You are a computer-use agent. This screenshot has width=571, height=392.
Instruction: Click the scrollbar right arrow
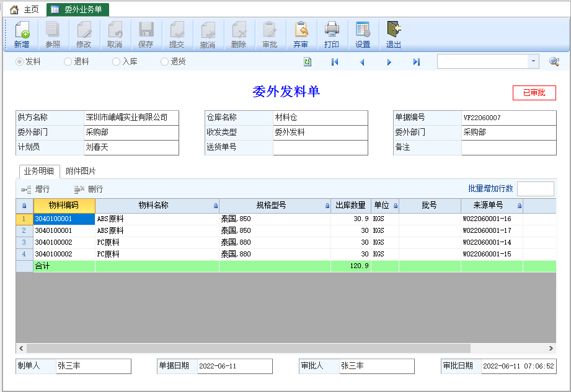pyautogui.click(x=551, y=349)
